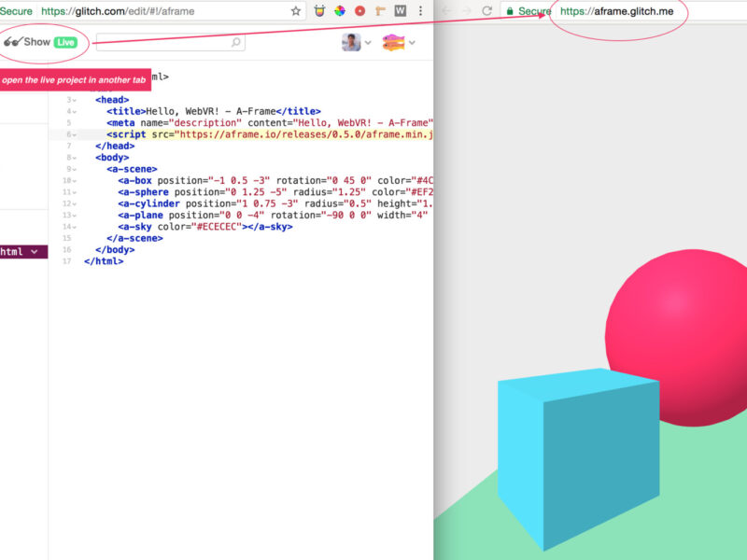Click the Secure label in the left window
This screenshot has width=747, height=560.
16,11
